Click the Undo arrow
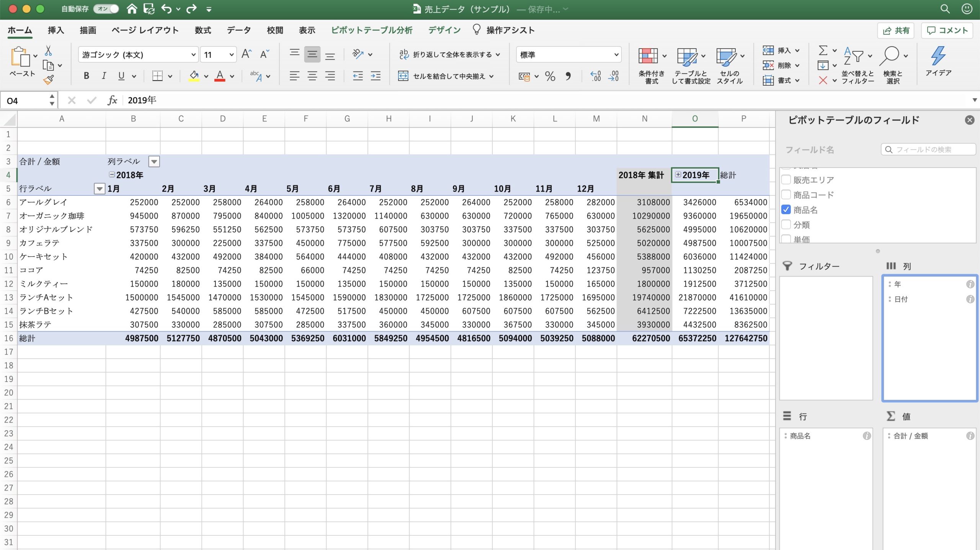This screenshot has height=550, width=980. (166, 9)
